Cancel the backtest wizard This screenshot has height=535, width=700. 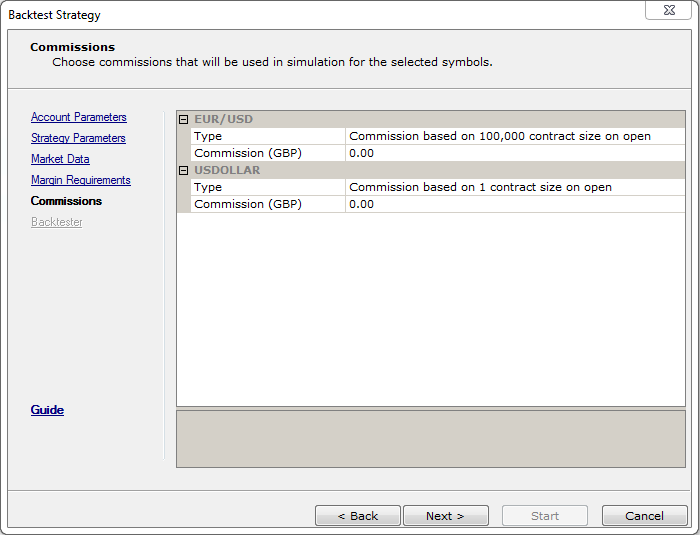coord(644,516)
